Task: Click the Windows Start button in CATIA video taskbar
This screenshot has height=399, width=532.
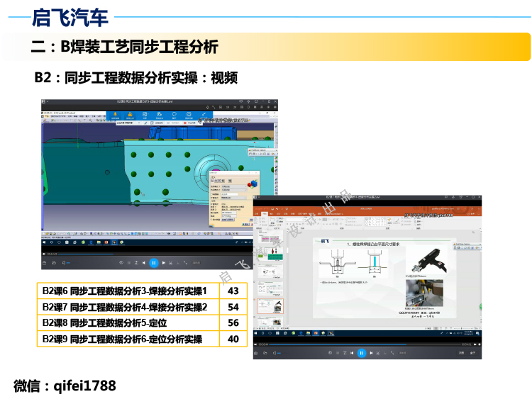Action: coord(44,242)
